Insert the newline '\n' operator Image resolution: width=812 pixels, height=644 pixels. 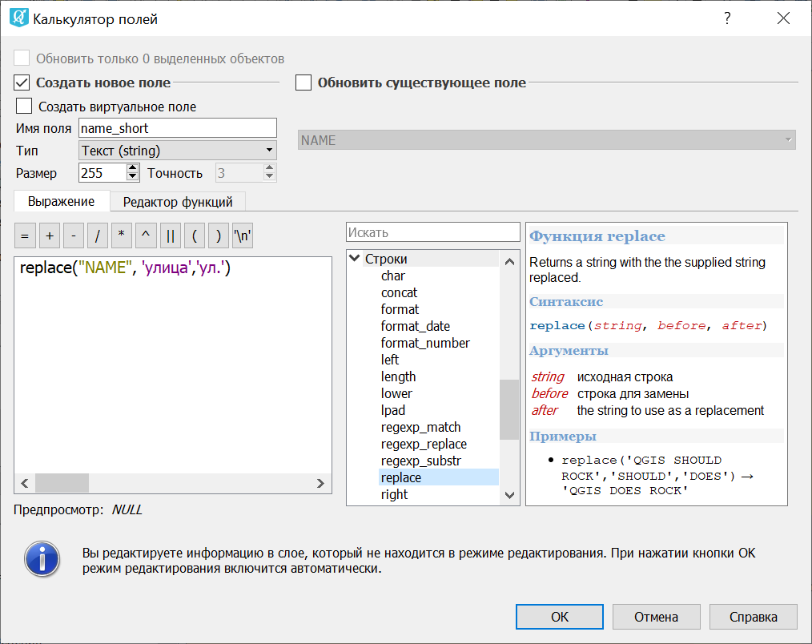coord(243,236)
